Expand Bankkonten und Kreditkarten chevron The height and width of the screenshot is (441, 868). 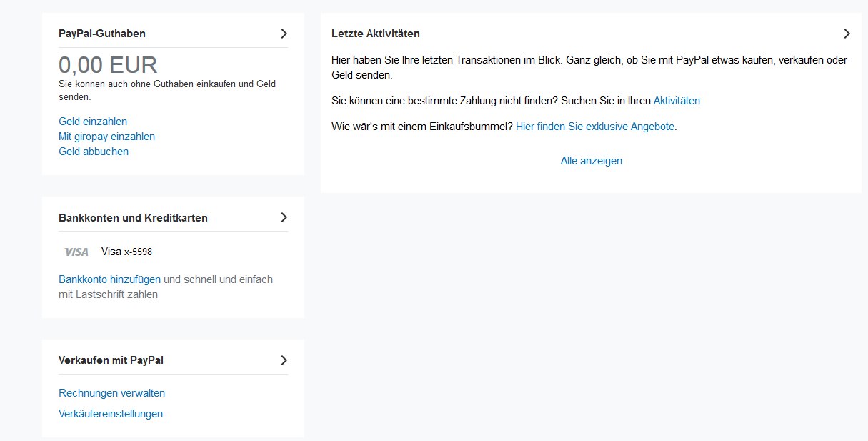[284, 217]
